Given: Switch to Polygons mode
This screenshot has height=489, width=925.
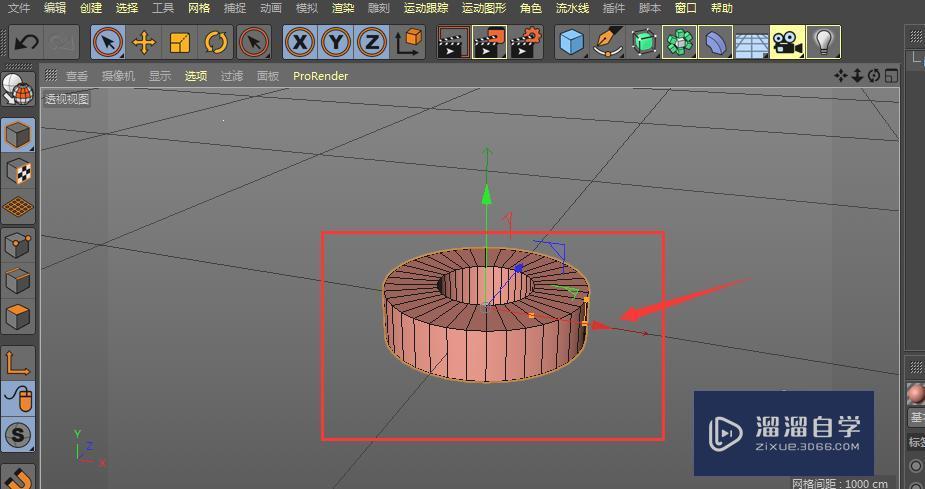Looking at the screenshot, I should pyautogui.click(x=18, y=317).
